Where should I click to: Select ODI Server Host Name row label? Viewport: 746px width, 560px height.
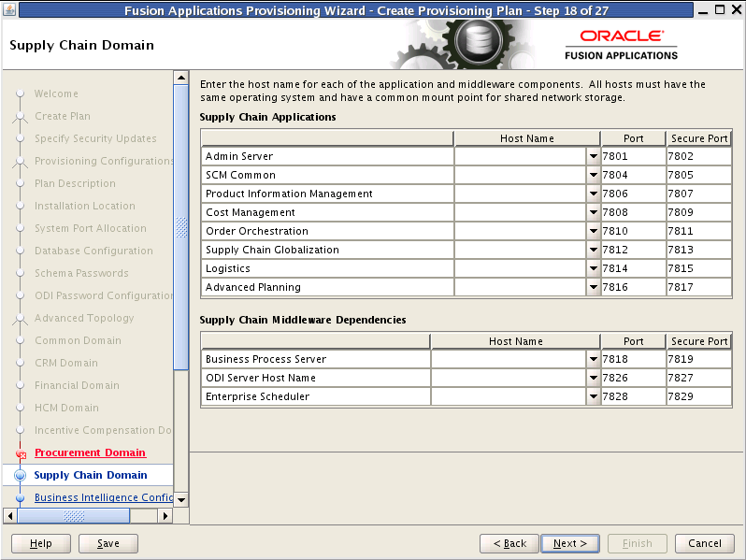261,378
